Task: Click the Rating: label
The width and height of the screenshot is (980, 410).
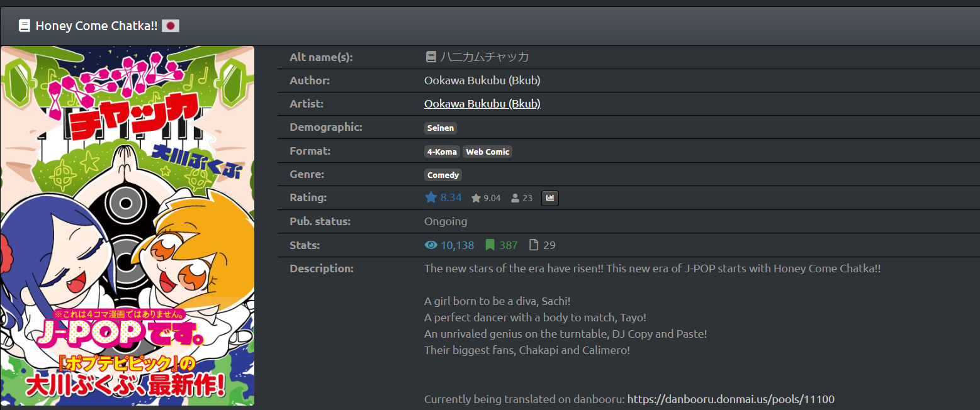Action: pos(308,197)
